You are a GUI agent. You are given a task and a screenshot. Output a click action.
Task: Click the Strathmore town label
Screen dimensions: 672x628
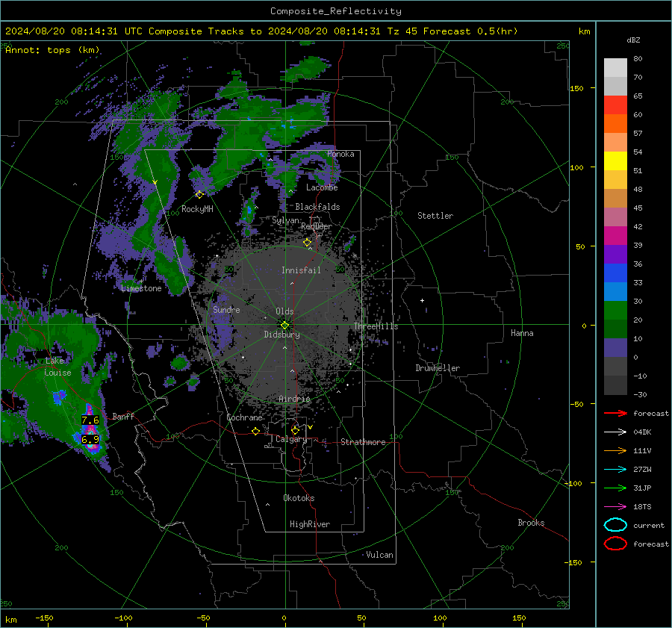point(363,442)
